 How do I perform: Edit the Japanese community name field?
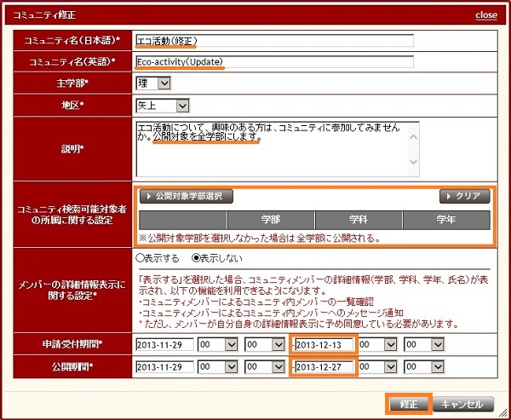pyautogui.click(x=274, y=40)
